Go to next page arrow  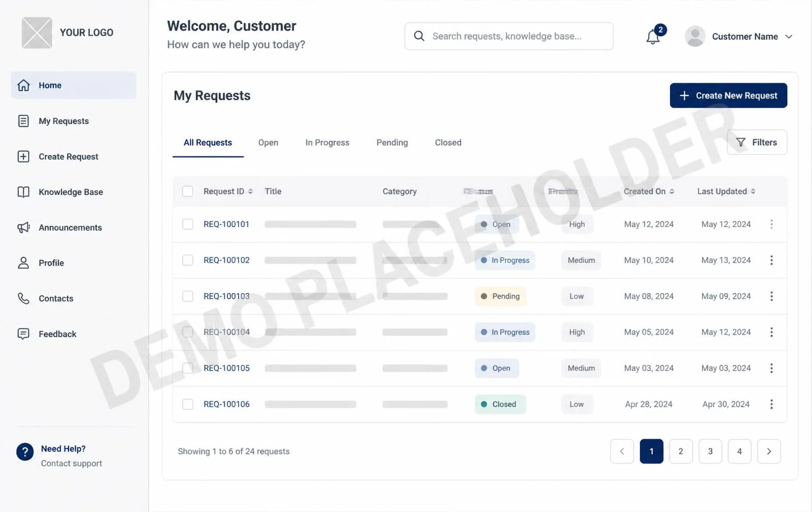click(x=769, y=451)
